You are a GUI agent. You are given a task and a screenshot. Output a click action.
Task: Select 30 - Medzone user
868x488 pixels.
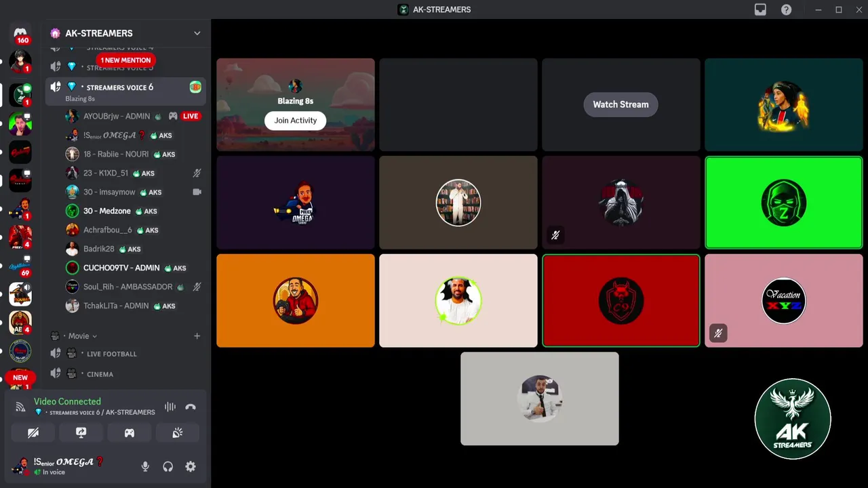pos(134,211)
